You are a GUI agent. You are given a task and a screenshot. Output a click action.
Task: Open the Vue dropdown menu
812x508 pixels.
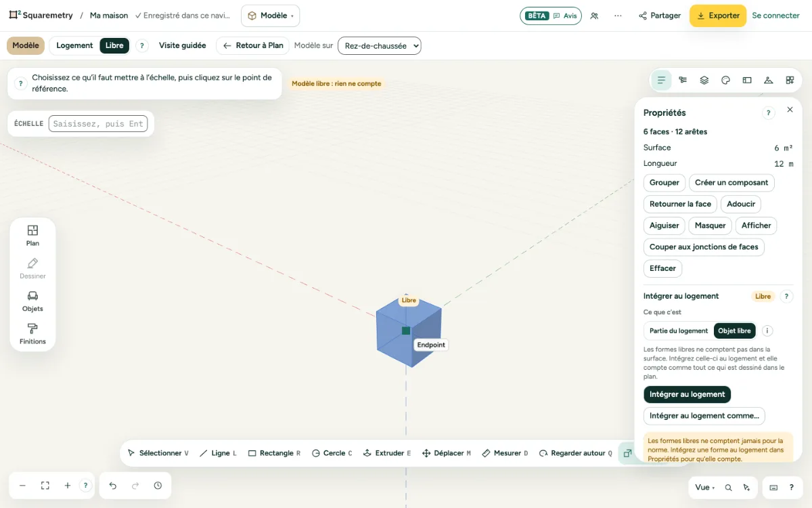point(704,488)
